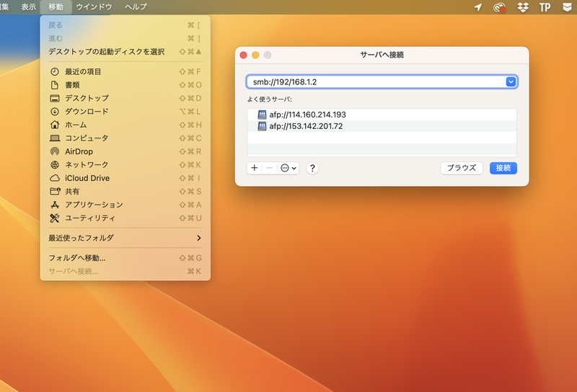
Task: Click the clock icon beside 最近の項目
Action: tap(55, 72)
